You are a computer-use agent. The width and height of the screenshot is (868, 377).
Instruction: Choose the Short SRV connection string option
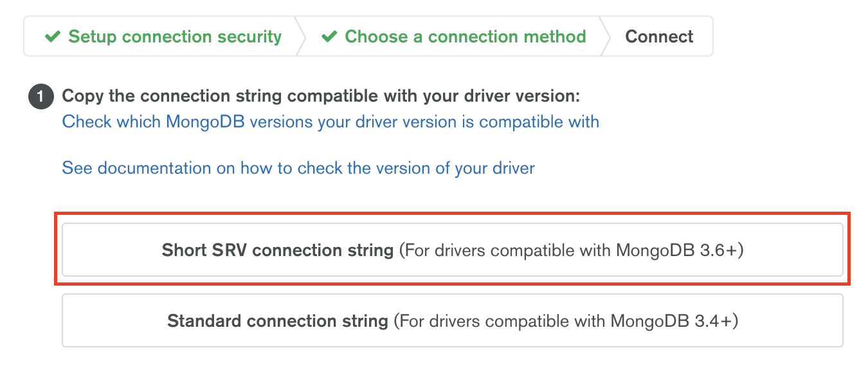click(452, 250)
